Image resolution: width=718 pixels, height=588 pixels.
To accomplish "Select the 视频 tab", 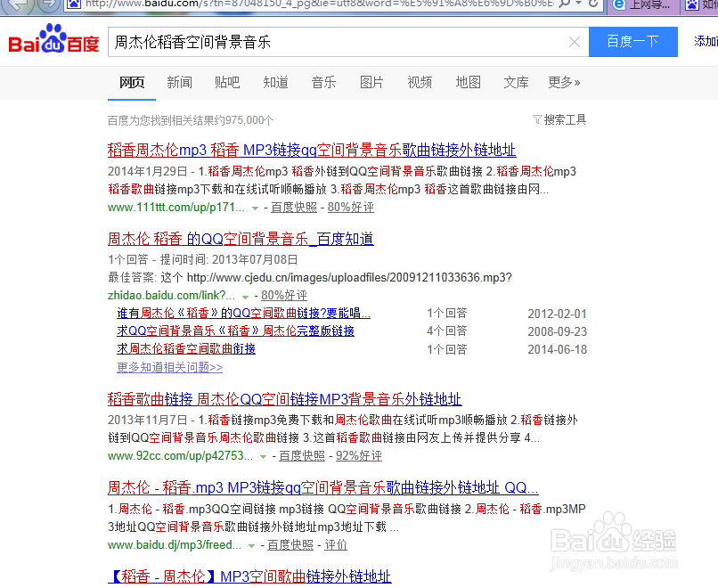I will (420, 83).
